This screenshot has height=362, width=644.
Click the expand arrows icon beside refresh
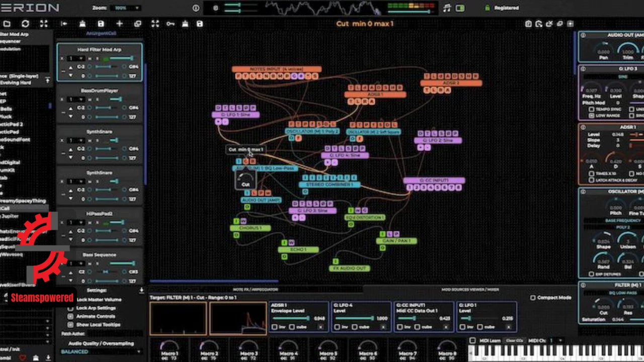44,24
